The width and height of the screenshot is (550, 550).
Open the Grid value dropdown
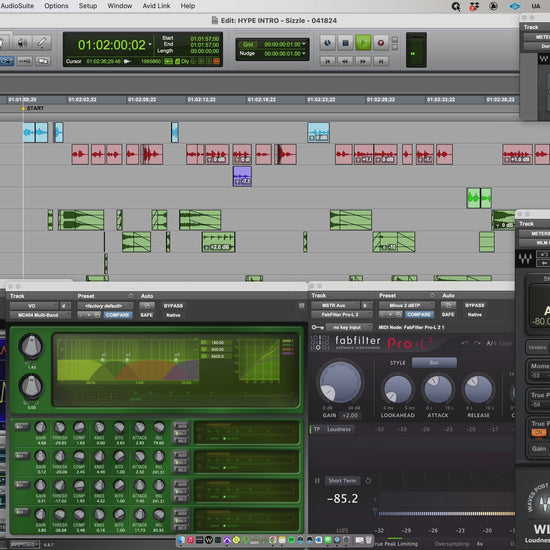[304, 44]
